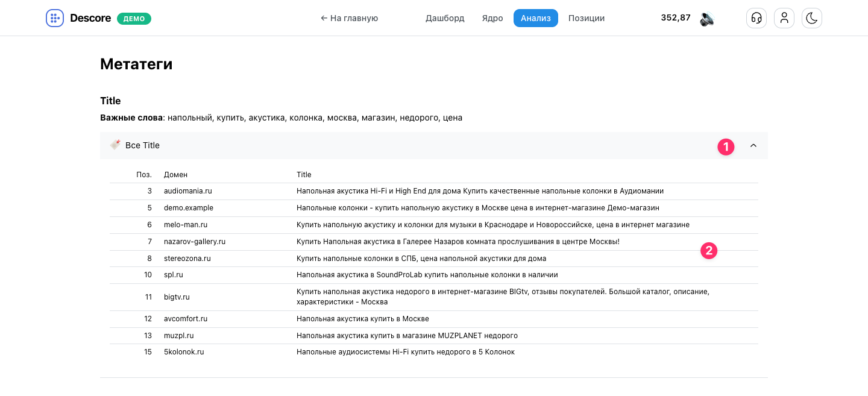Select the avcomfort.ru domain cell
Screen dimensions: 868x396
(186, 319)
